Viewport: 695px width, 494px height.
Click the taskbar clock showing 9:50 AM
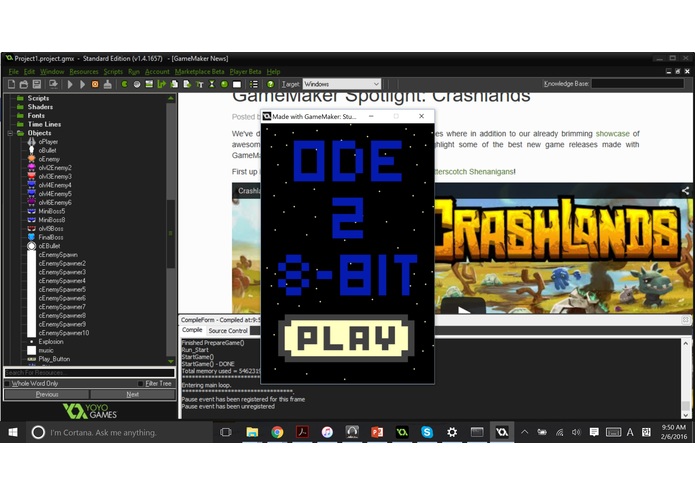pyautogui.click(x=674, y=432)
